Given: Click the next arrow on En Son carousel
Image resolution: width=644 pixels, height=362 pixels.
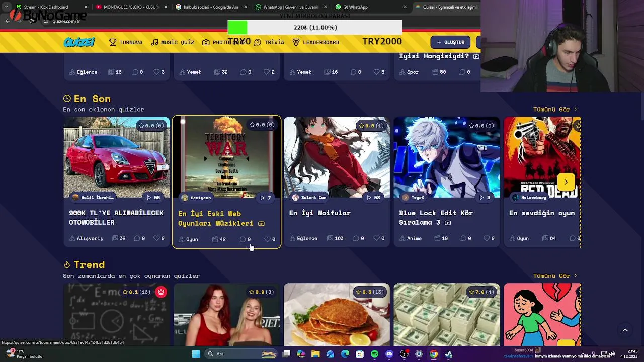Looking at the screenshot, I should 566,182.
